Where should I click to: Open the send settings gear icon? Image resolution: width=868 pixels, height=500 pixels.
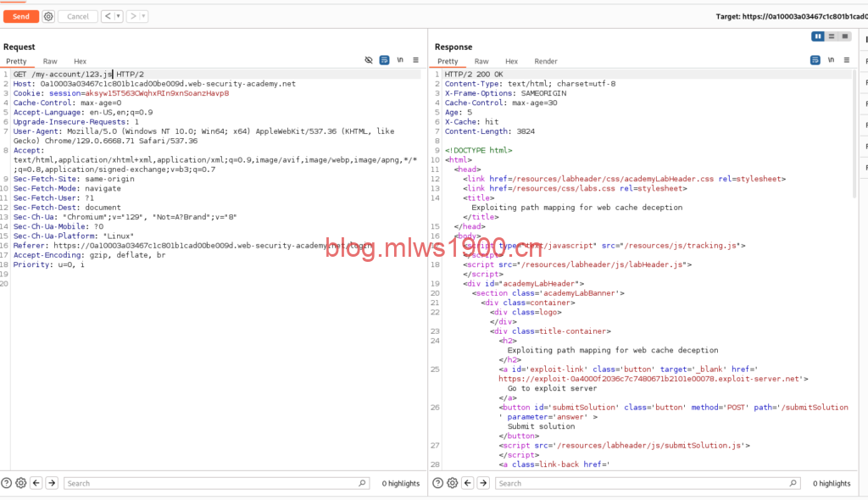pos(48,17)
